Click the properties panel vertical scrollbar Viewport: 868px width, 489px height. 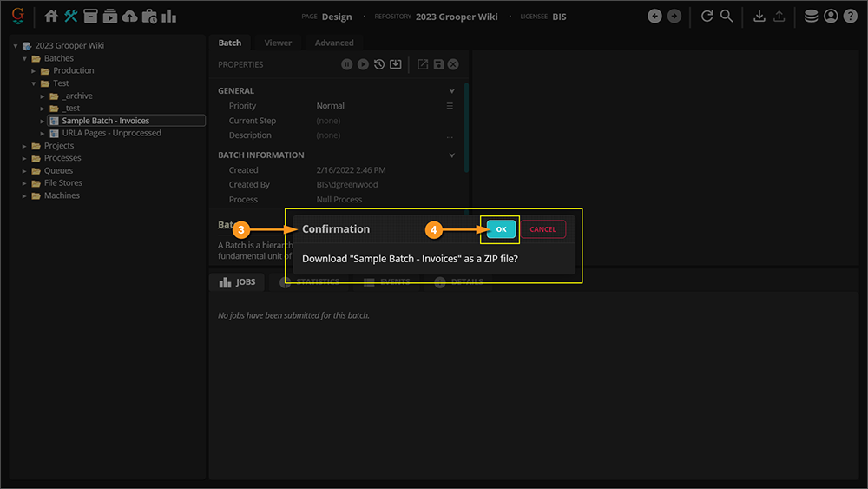pos(466,128)
